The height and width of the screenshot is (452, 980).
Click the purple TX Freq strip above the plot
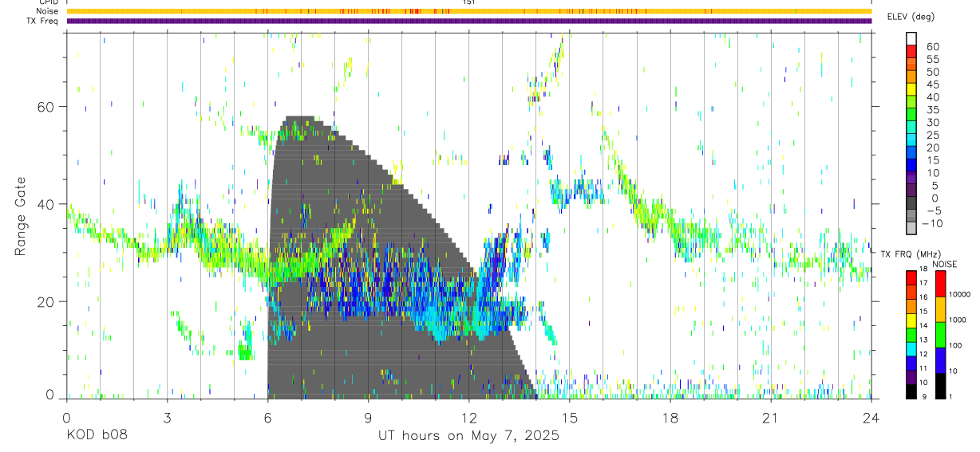[x=468, y=21]
